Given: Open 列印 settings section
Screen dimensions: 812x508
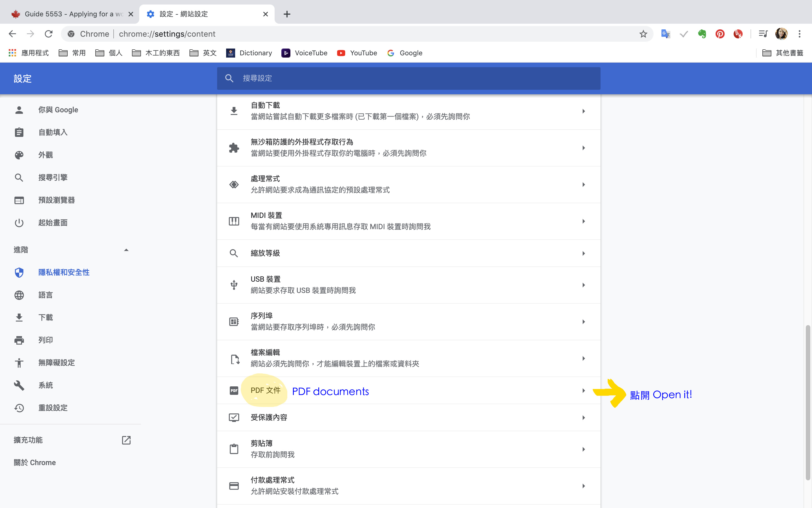Looking at the screenshot, I should tap(45, 340).
